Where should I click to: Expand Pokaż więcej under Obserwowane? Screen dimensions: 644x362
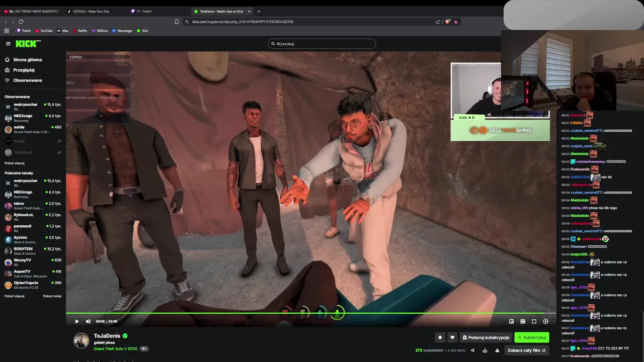pyautogui.click(x=14, y=163)
